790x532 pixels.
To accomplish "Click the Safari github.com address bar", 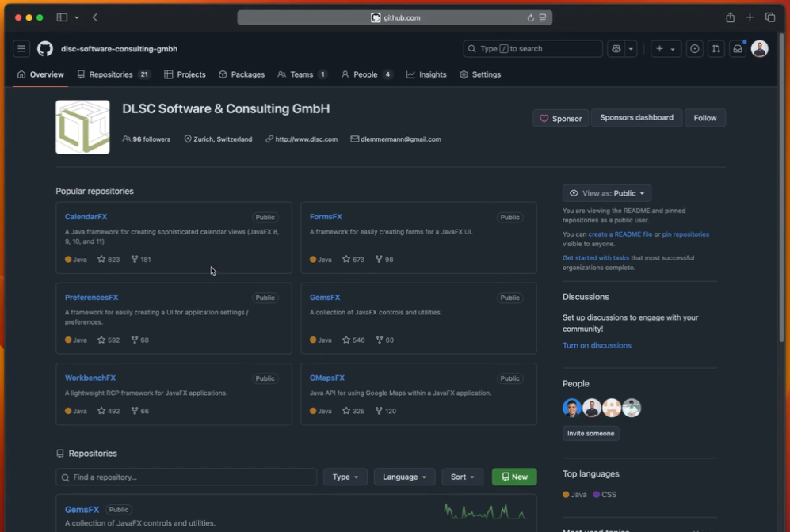I will pyautogui.click(x=395, y=17).
